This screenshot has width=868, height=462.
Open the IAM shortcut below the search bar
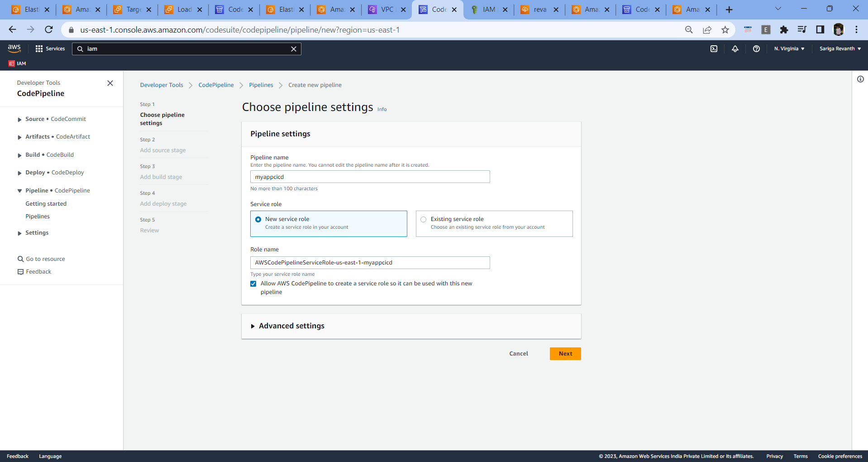pyautogui.click(x=17, y=63)
